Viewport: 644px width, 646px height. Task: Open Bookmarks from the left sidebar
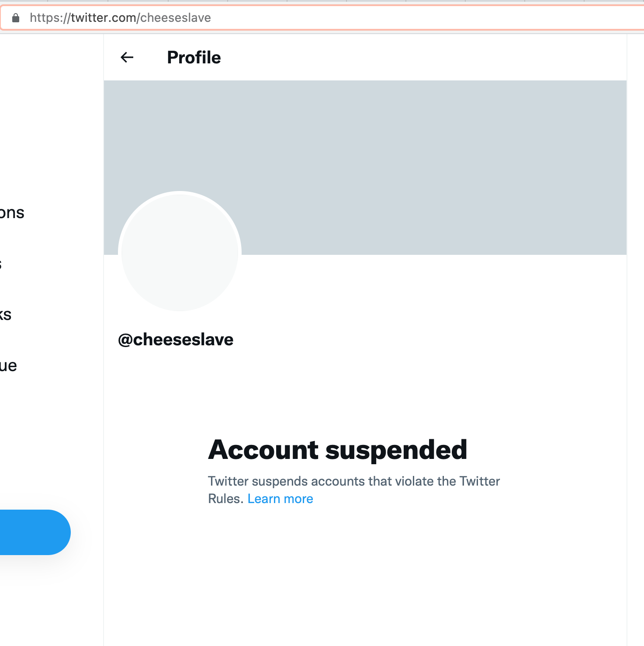tap(5, 315)
